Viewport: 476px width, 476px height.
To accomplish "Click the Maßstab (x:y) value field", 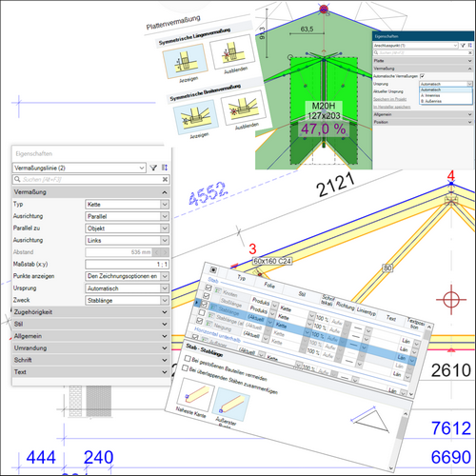I will 127,264.
